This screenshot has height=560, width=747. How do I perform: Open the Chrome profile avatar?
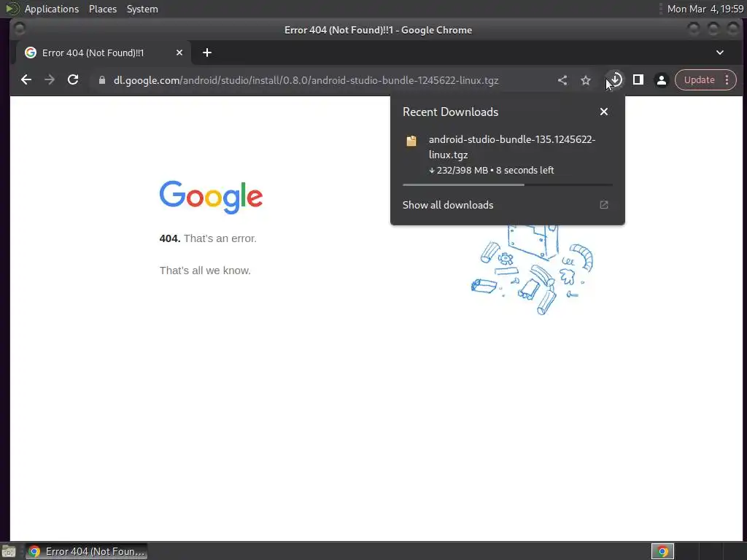pyautogui.click(x=661, y=80)
